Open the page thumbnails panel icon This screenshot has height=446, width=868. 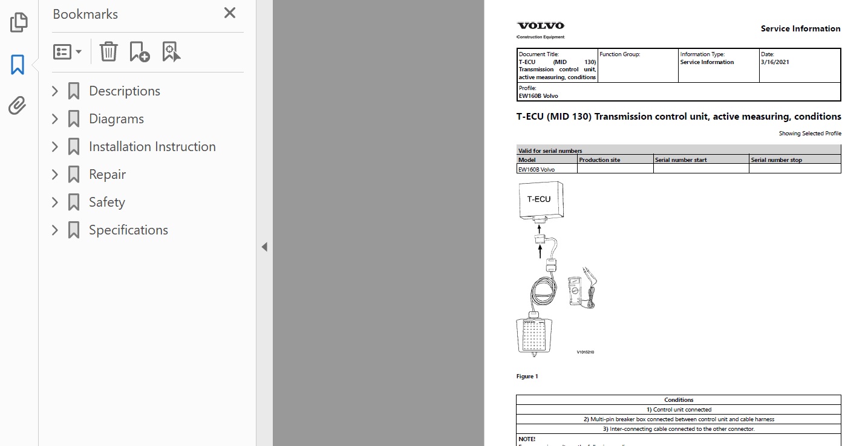click(19, 22)
